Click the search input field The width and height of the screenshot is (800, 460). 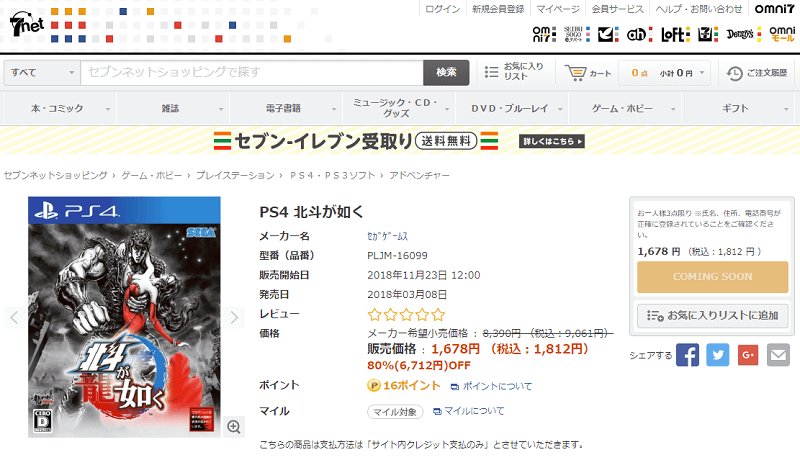(x=252, y=72)
